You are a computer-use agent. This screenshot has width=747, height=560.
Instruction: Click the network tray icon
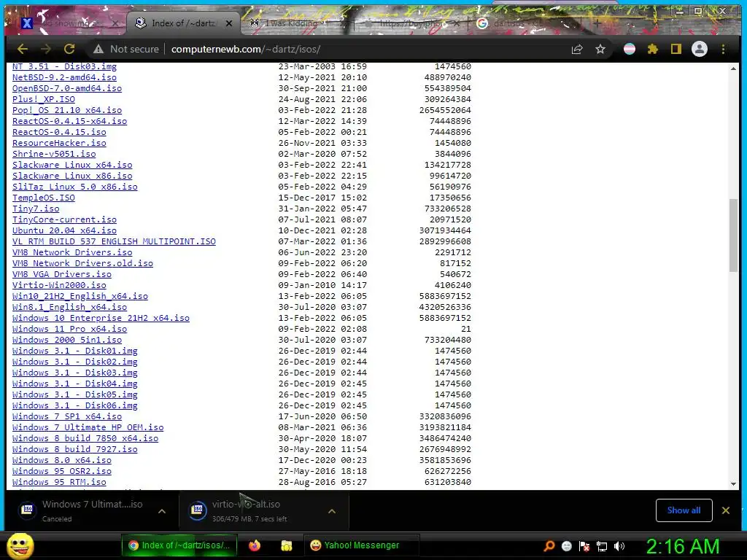602,546
